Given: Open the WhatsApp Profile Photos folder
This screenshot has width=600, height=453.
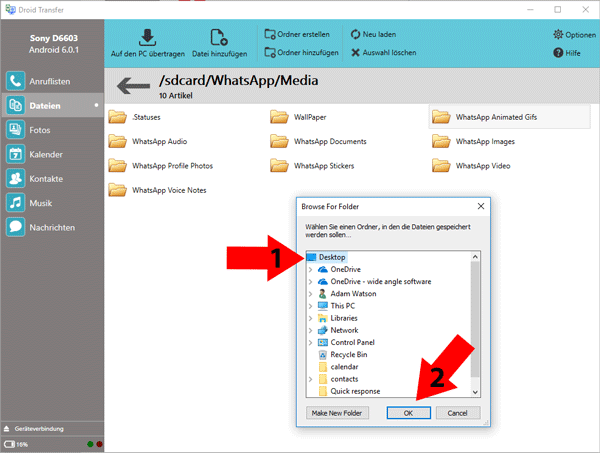Looking at the screenshot, I should click(x=160, y=166).
